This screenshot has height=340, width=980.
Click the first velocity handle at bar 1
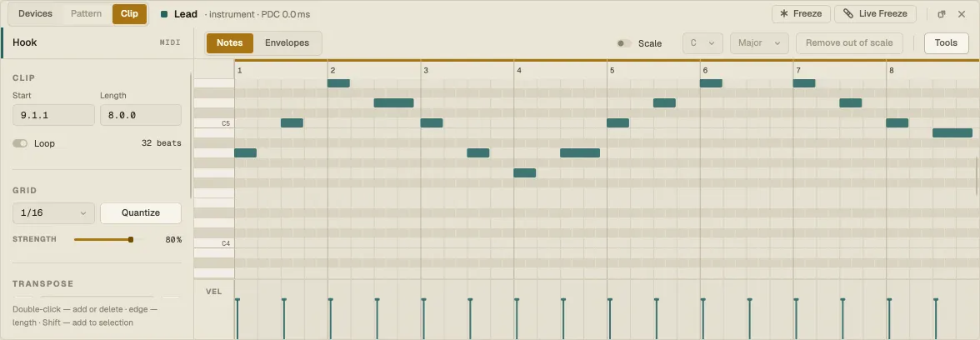pos(237,301)
